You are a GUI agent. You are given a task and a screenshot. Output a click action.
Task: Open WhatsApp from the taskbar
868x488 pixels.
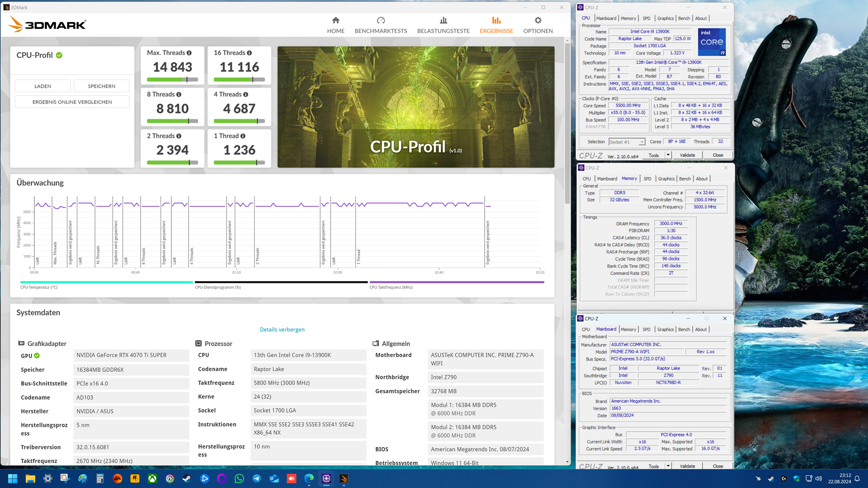pyautogui.click(x=239, y=479)
